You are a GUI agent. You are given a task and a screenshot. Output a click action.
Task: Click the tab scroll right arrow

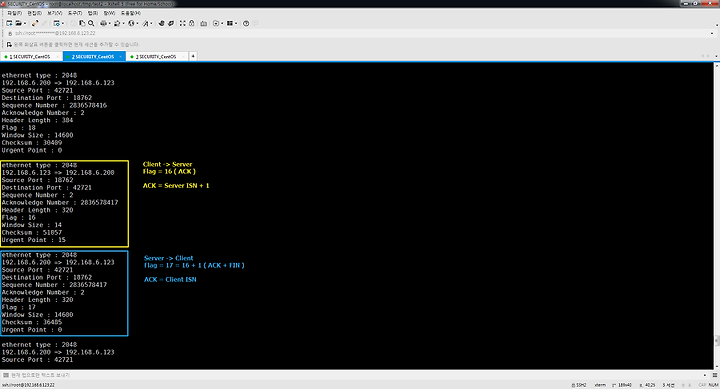708,56
